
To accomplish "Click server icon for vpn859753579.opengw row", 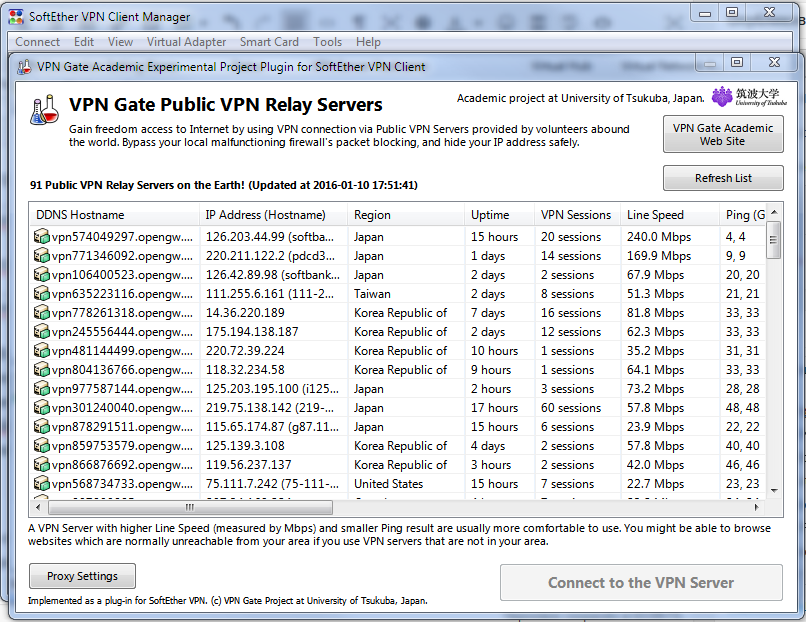I will [x=41, y=446].
